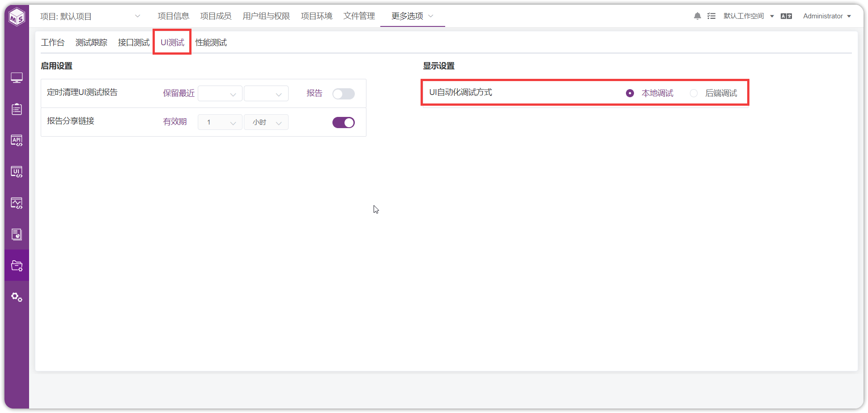
Task: Open the system settings gears icon
Action: click(x=17, y=297)
